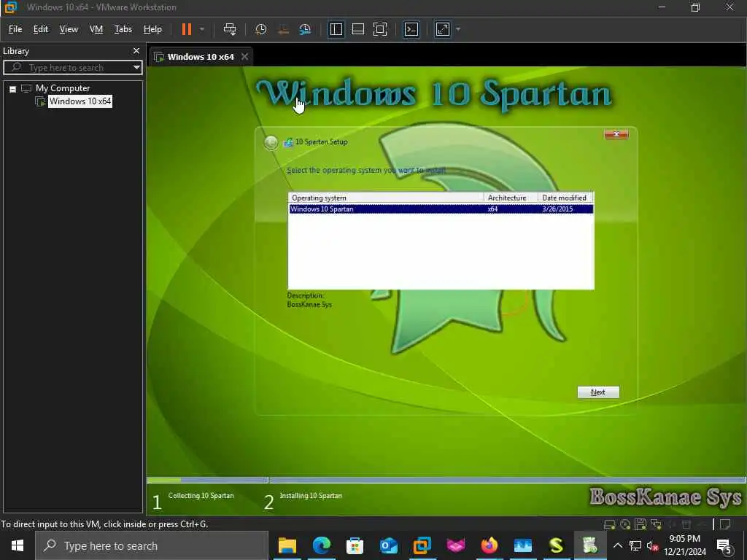Click the taskbar search box
The width and height of the screenshot is (747, 560).
point(152,545)
